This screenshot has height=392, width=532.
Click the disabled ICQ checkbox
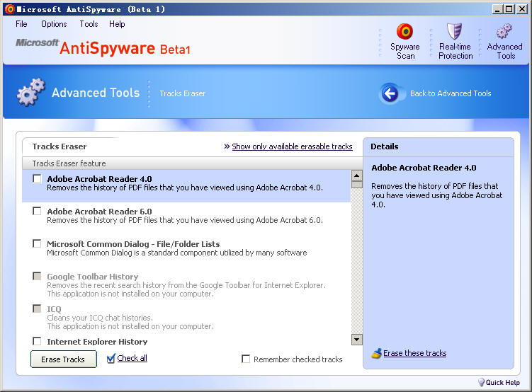(x=37, y=309)
